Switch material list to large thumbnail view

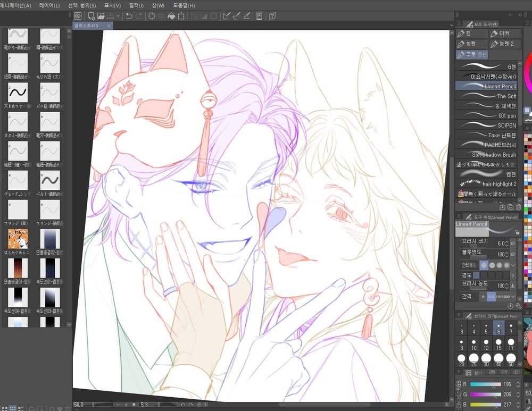coord(4,409)
